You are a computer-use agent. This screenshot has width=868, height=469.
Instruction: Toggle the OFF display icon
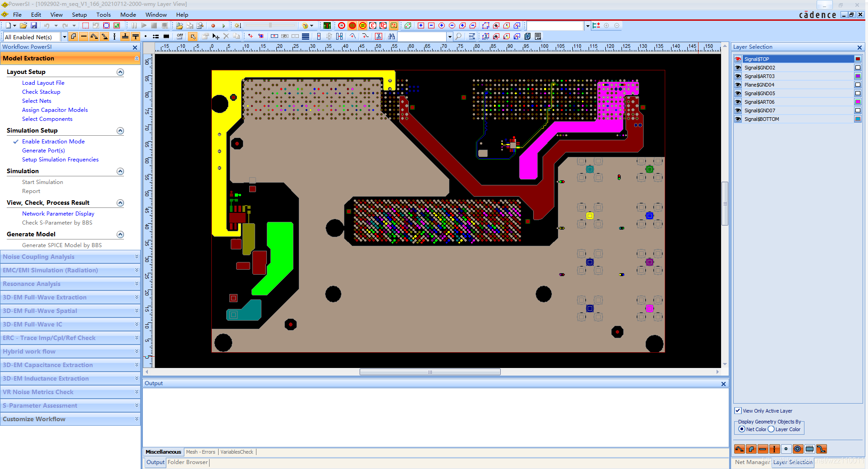(180, 37)
